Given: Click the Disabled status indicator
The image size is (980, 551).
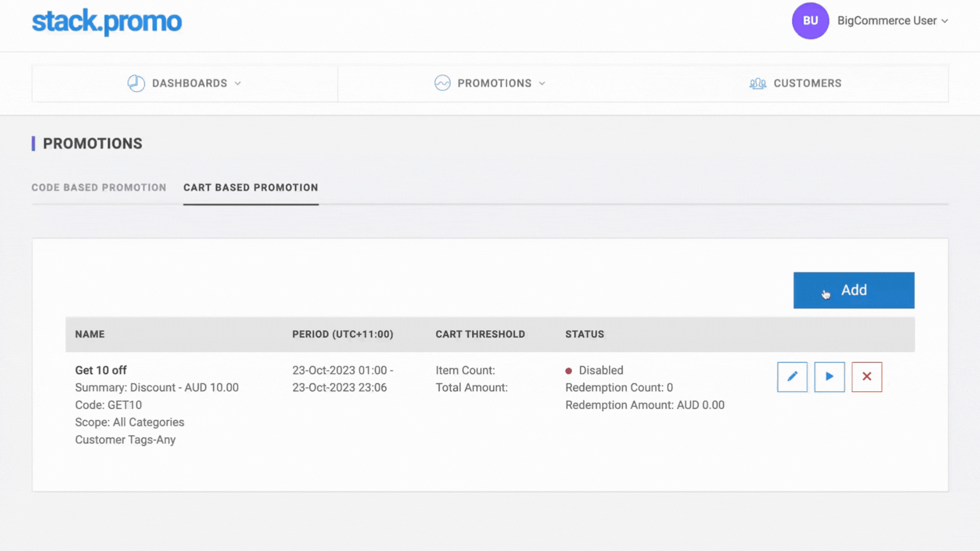Looking at the screenshot, I should click(594, 370).
